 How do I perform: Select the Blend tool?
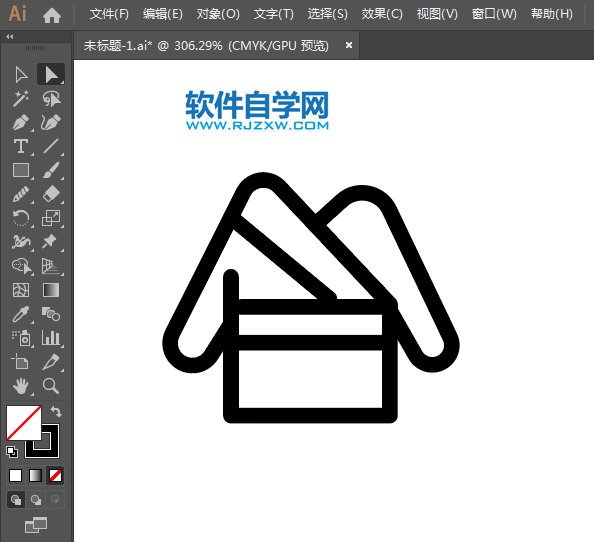point(51,314)
